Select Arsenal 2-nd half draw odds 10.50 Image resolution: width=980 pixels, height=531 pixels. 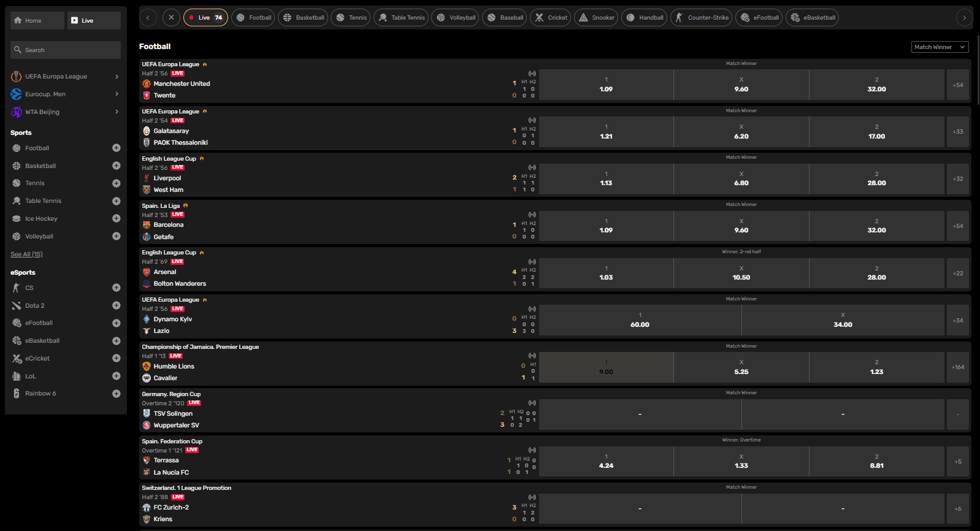tap(741, 273)
